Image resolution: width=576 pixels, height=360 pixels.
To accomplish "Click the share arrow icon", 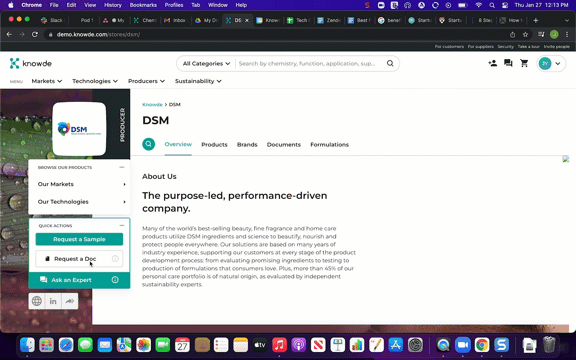I will pyautogui.click(x=70, y=301).
